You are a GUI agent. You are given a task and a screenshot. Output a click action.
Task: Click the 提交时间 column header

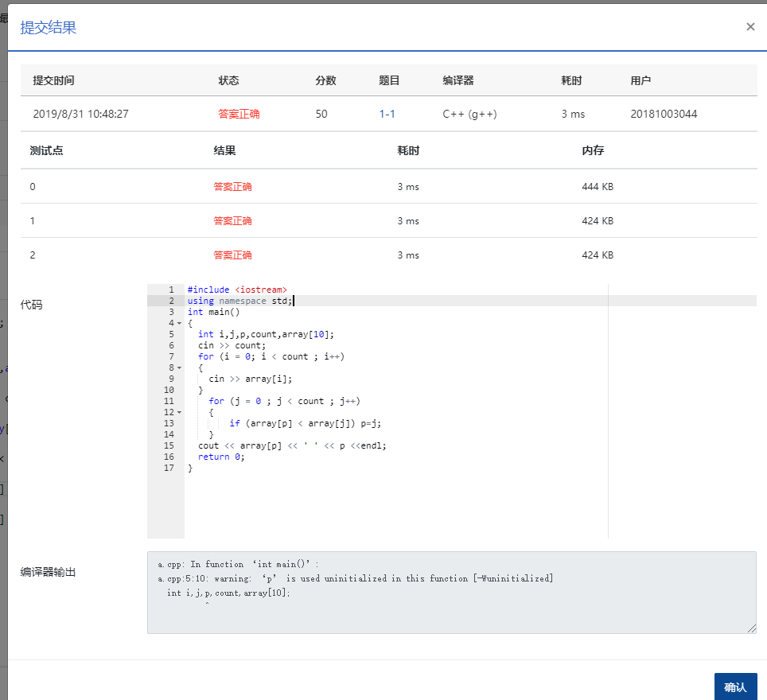pyautogui.click(x=53, y=80)
